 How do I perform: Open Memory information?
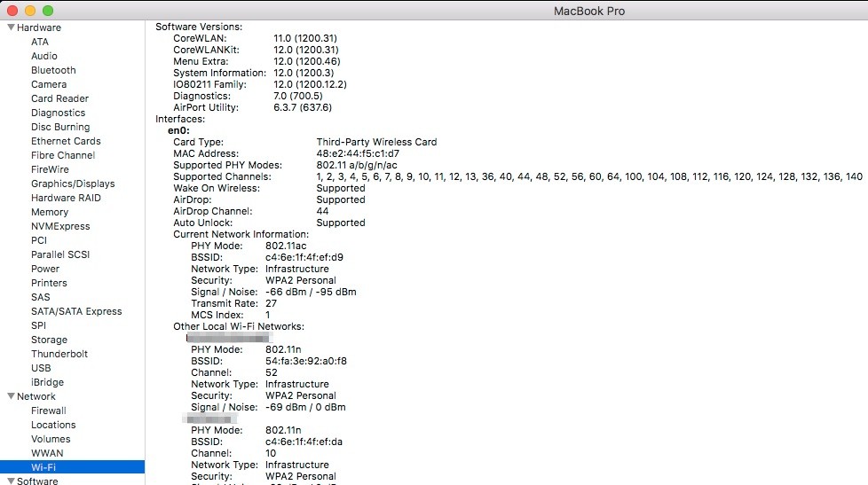pyautogui.click(x=50, y=212)
